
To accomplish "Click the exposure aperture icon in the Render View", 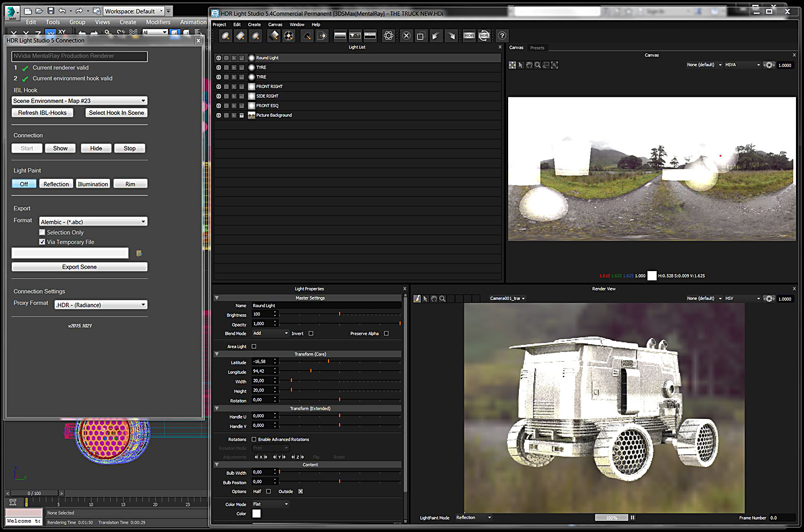I will click(x=769, y=298).
